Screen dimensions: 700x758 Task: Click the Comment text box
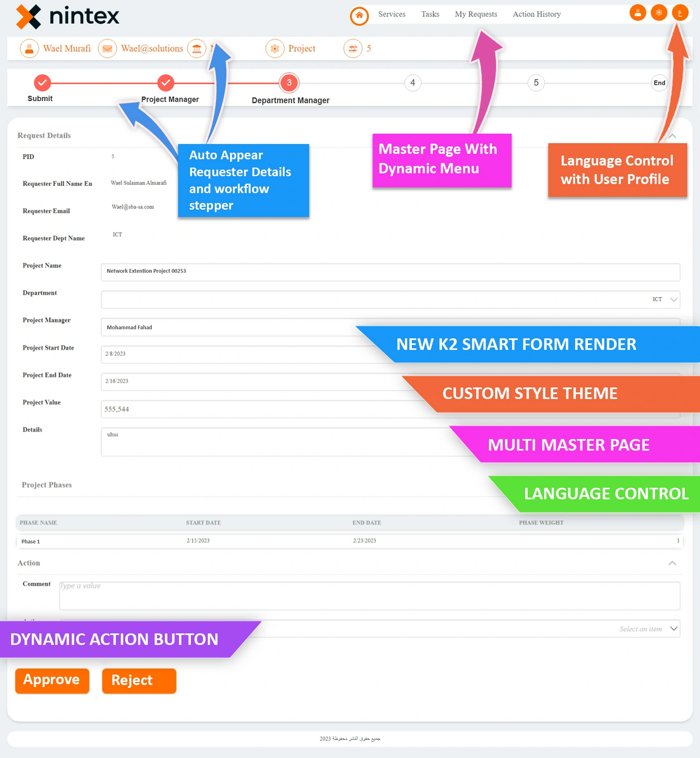point(370,596)
